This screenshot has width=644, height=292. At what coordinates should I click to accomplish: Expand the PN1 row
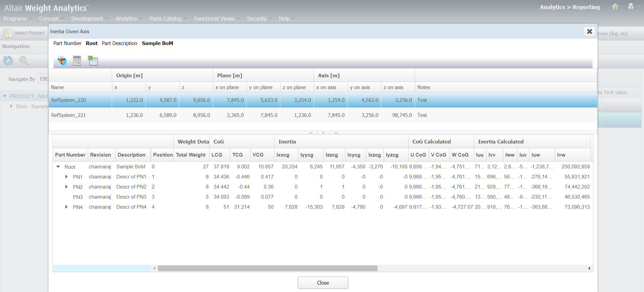tap(67, 177)
